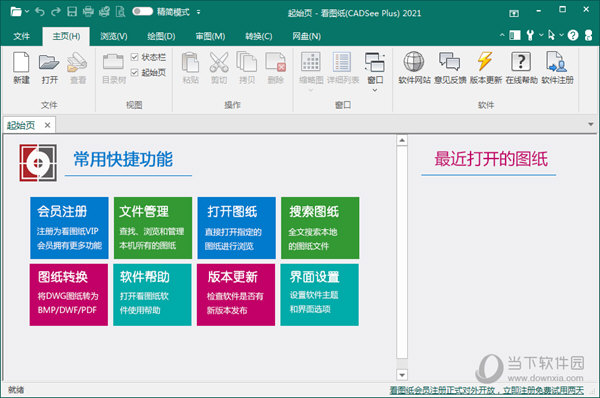Click the ribbon display options button in title bar

coord(514,13)
